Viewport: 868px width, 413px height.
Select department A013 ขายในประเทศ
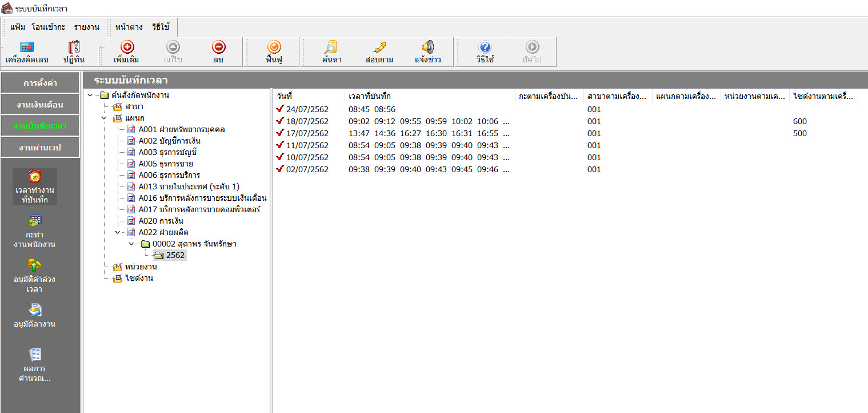click(183, 186)
